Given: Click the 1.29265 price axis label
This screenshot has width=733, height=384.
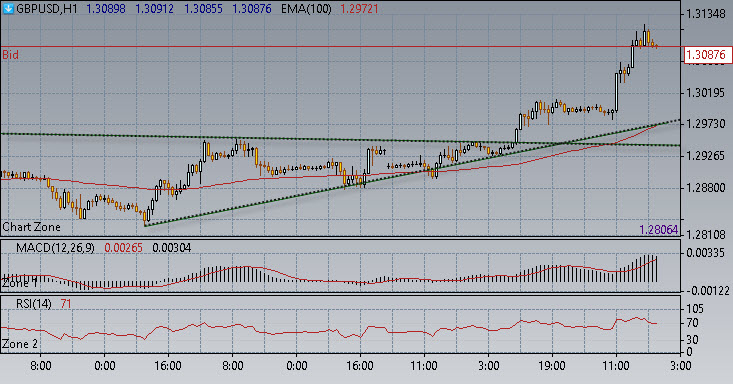Looking at the screenshot, I should (x=706, y=156).
